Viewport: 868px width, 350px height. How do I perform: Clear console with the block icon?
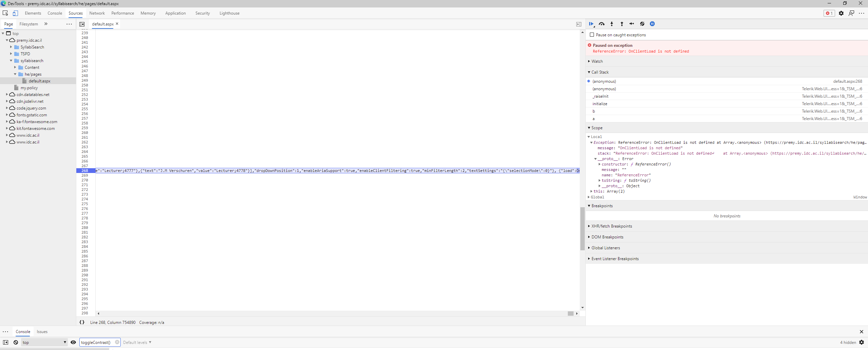tap(16, 342)
